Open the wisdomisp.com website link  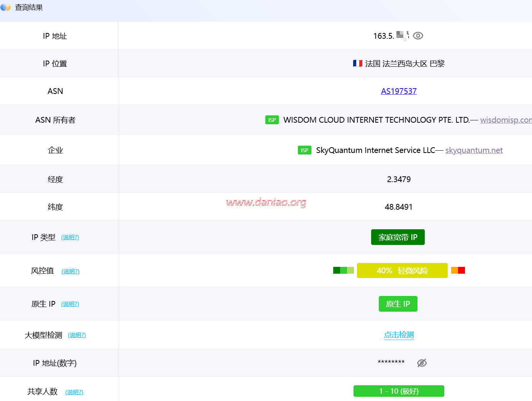506,120
